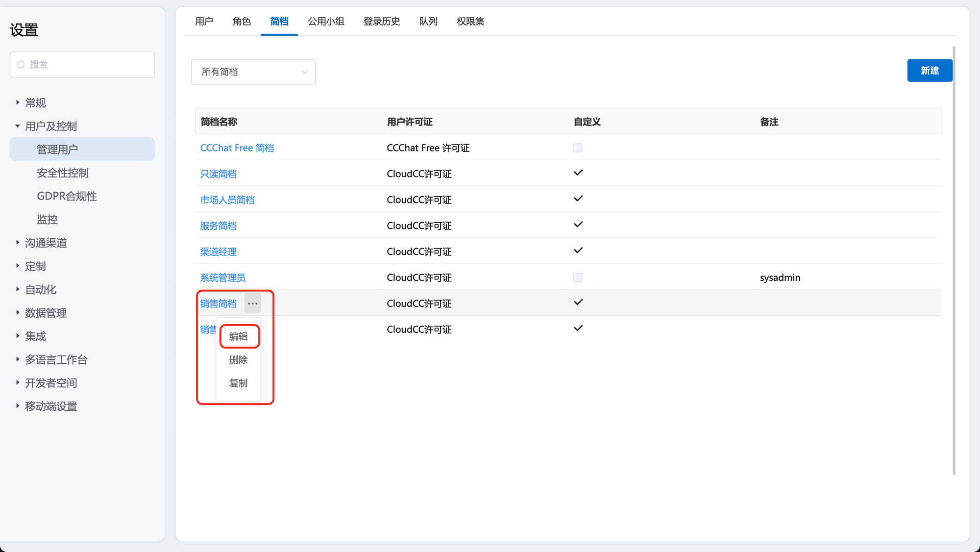Click the checkmark in 渠道经理 row
The width and height of the screenshot is (980, 552).
pos(578,251)
